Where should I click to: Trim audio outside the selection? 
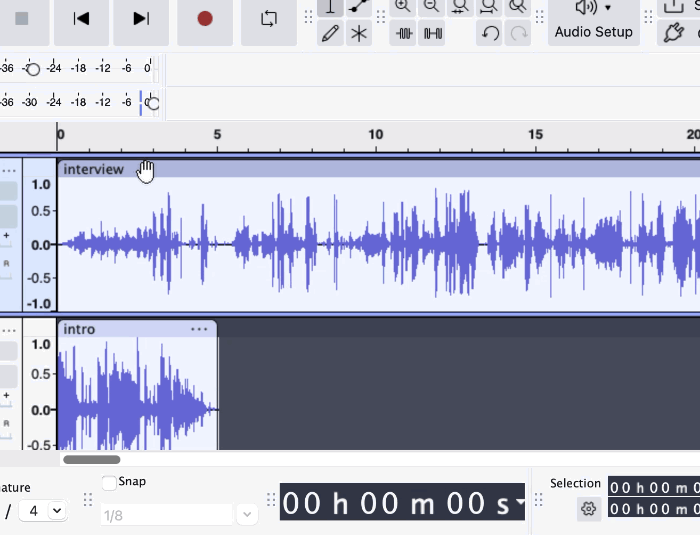click(403, 33)
